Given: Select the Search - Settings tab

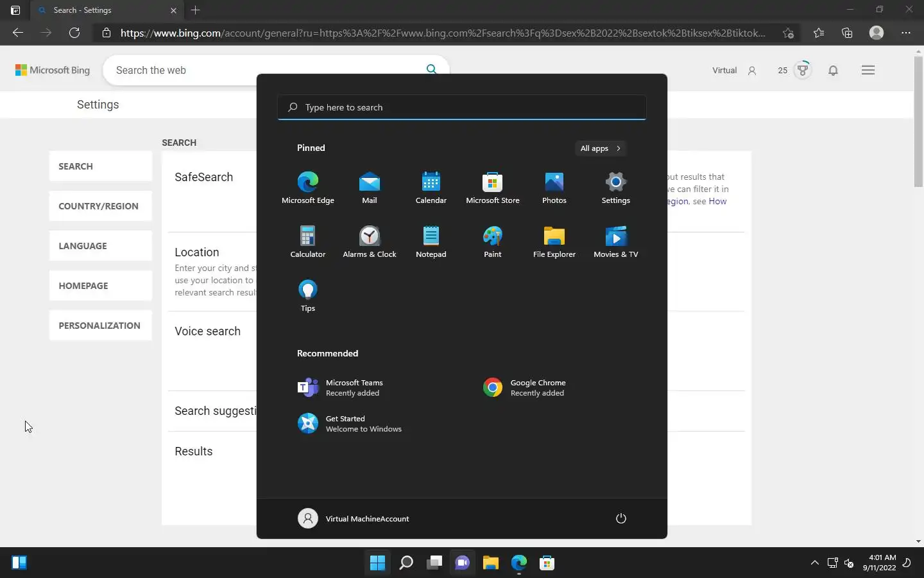Looking at the screenshot, I should (x=108, y=10).
